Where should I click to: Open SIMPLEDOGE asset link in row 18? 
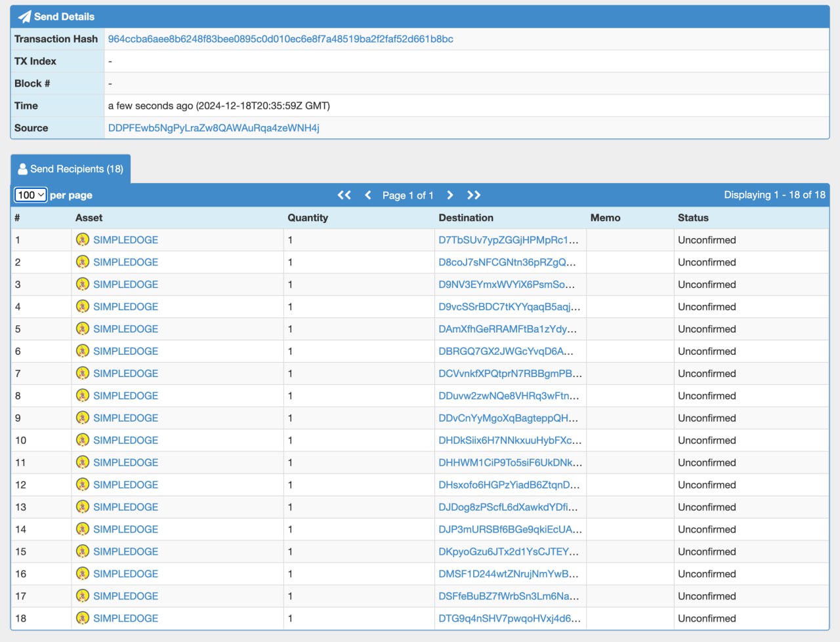125,618
